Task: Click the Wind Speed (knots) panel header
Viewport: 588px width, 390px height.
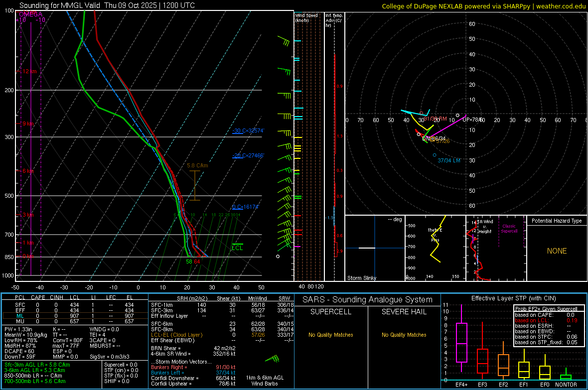Action: pos(306,17)
